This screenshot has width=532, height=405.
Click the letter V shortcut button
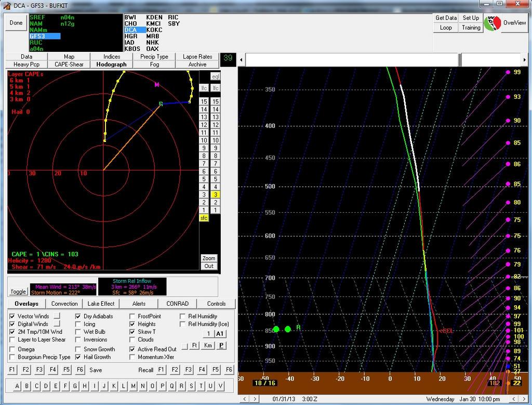point(221,386)
